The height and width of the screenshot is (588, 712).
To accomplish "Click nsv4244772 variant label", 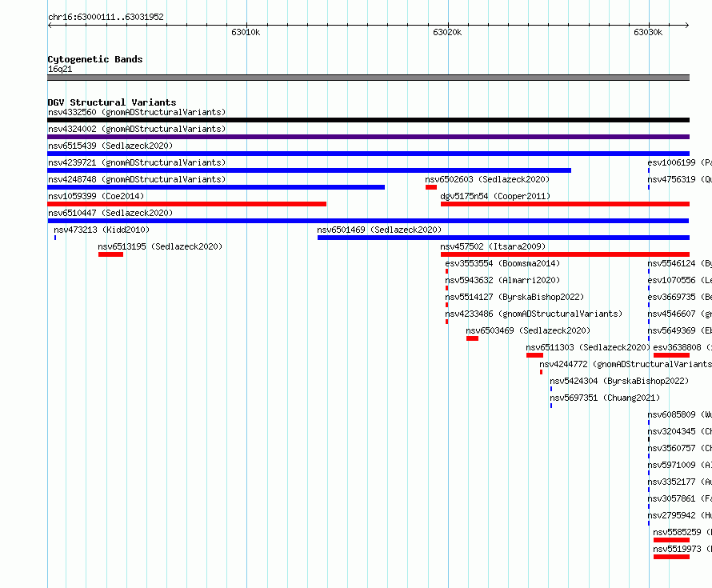I will click(626, 364).
